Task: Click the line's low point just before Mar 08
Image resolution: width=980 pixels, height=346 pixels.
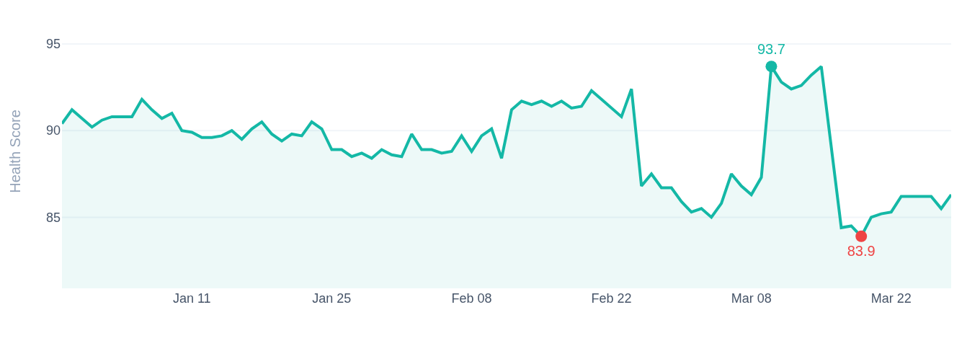Action: pos(711,217)
